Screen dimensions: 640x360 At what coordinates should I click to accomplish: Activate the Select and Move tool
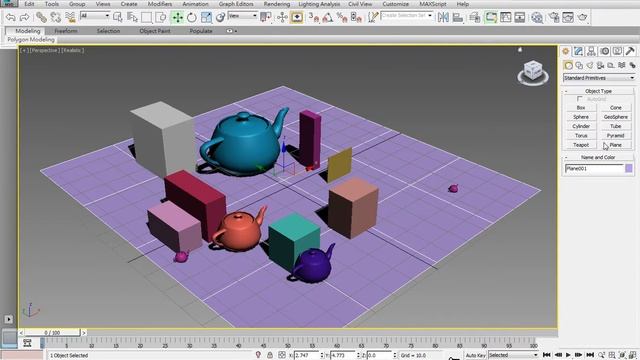pyautogui.click(x=177, y=17)
